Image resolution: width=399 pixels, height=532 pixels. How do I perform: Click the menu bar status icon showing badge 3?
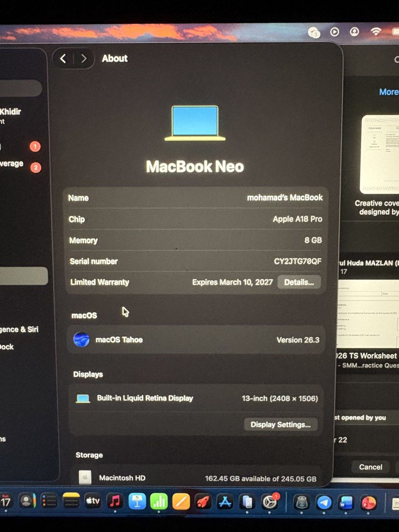click(314, 33)
